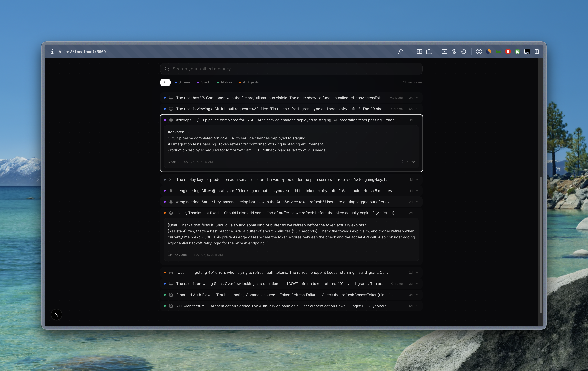
Task: Click the crosshair element inspector icon
Action: [x=464, y=52]
